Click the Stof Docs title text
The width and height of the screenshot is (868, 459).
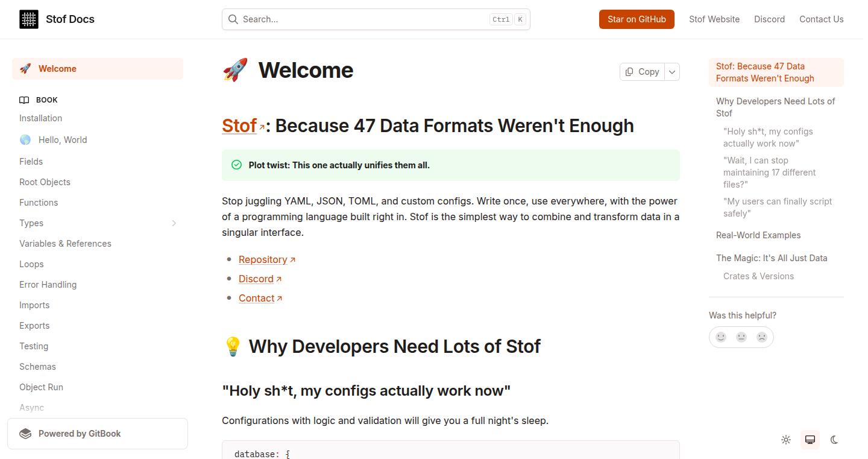70,19
